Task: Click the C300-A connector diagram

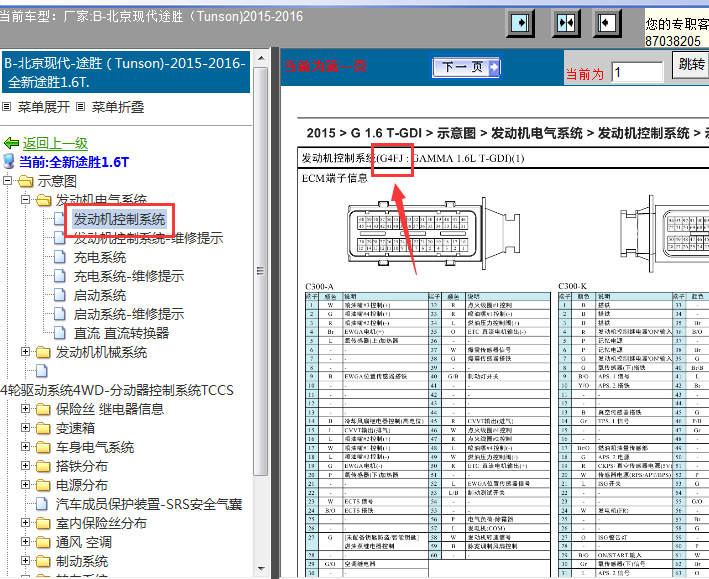Action: tap(433, 233)
